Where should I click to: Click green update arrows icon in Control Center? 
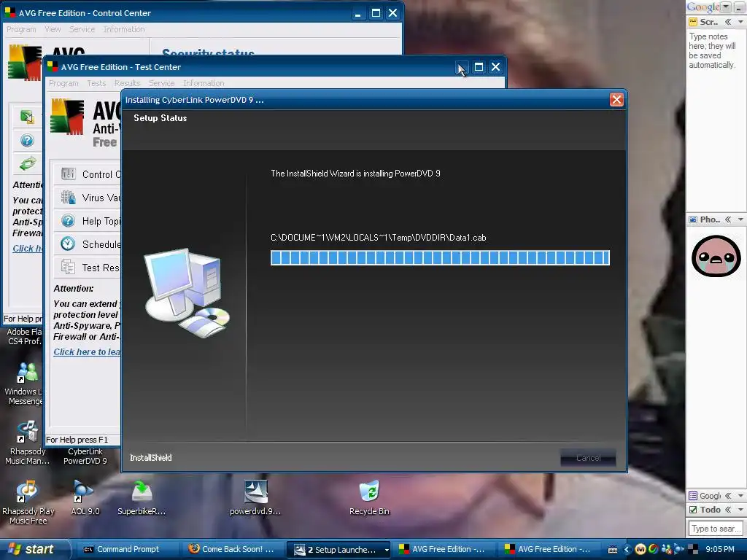coord(27,163)
